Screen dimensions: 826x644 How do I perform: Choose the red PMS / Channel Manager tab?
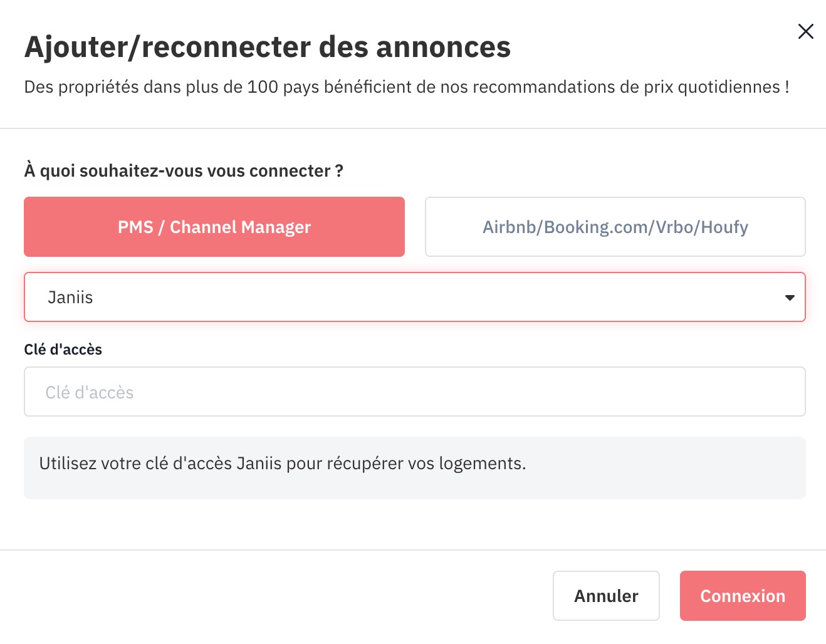214,227
